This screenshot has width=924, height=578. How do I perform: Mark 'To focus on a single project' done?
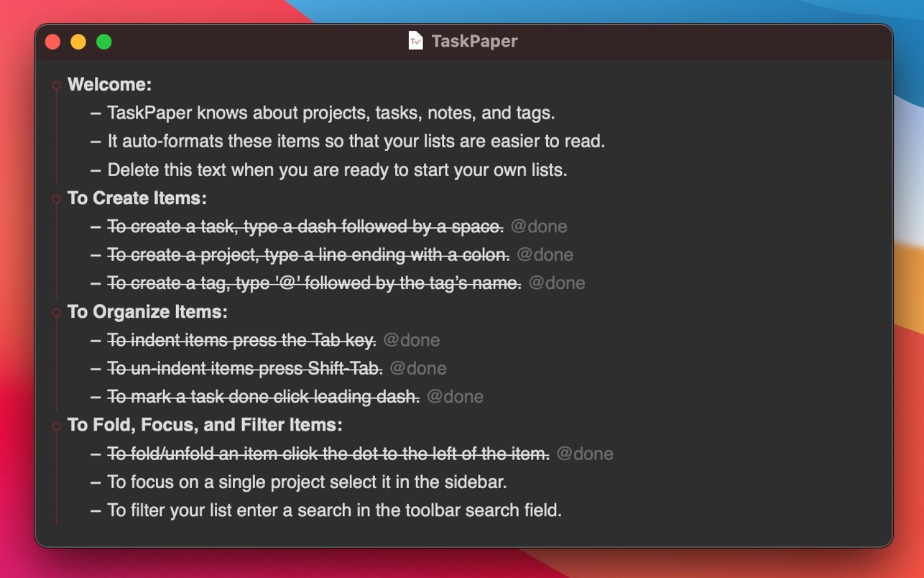[x=96, y=482]
